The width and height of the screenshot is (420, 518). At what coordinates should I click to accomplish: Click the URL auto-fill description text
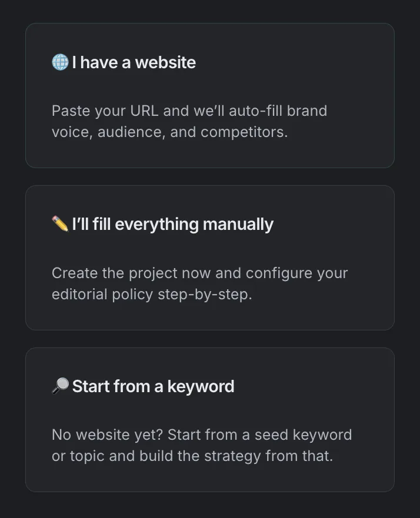point(189,121)
